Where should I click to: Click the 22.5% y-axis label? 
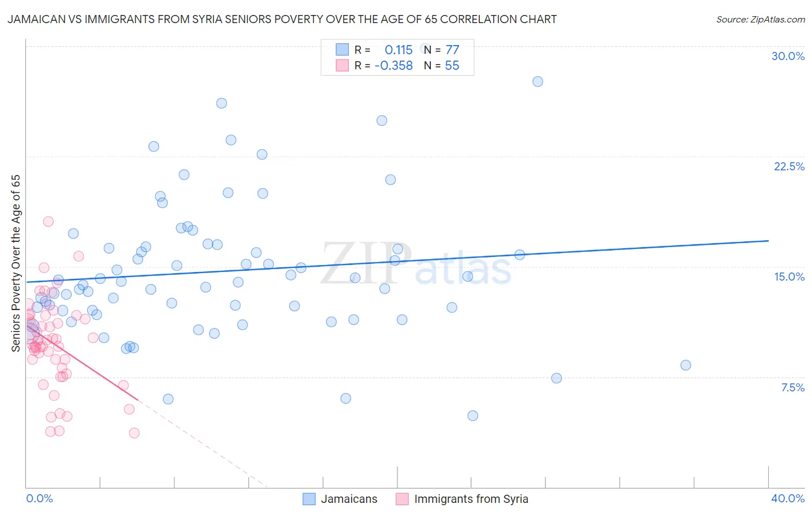pyautogui.click(x=789, y=166)
